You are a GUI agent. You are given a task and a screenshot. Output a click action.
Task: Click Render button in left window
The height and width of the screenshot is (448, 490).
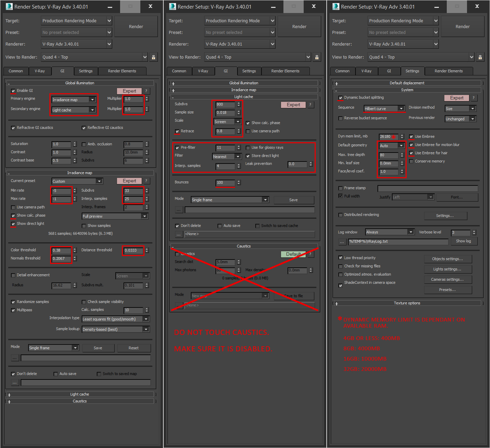click(x=136, y=26)
